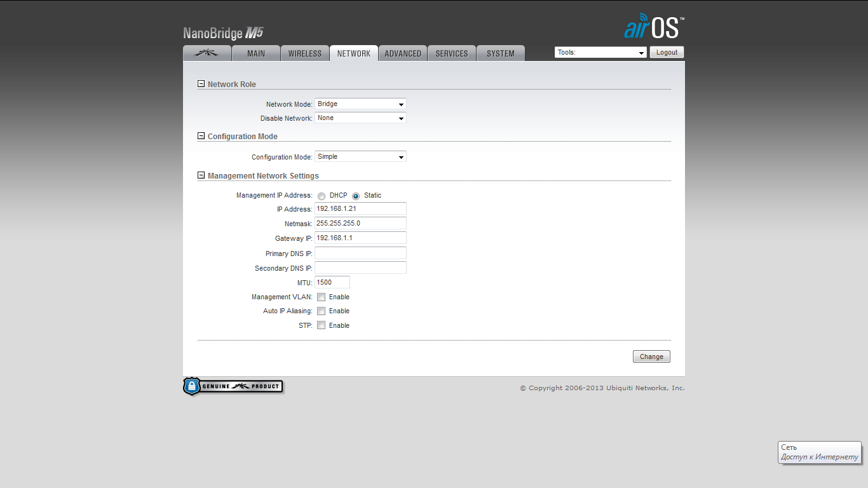Image resolution: width=868 pixels, height=488 pixels.
Task: Click the Ubiquiti Networks copyright text
Action: (x=602, y=388)
